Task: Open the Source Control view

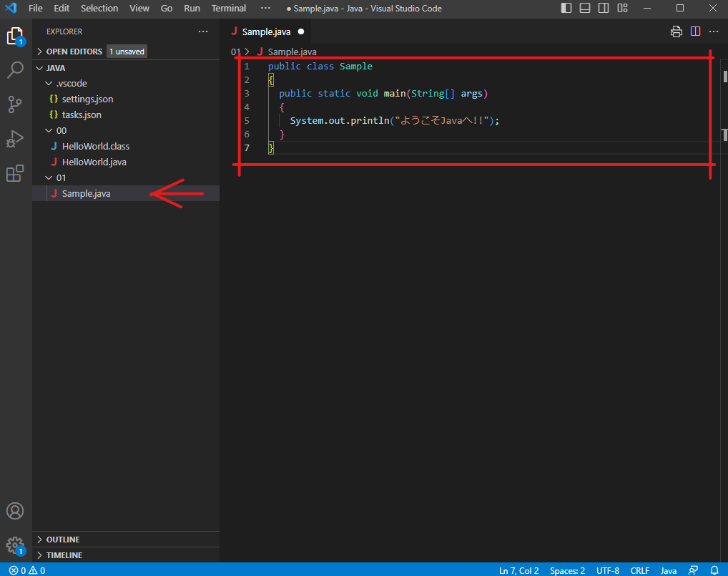Action: [x=15, y=104]
